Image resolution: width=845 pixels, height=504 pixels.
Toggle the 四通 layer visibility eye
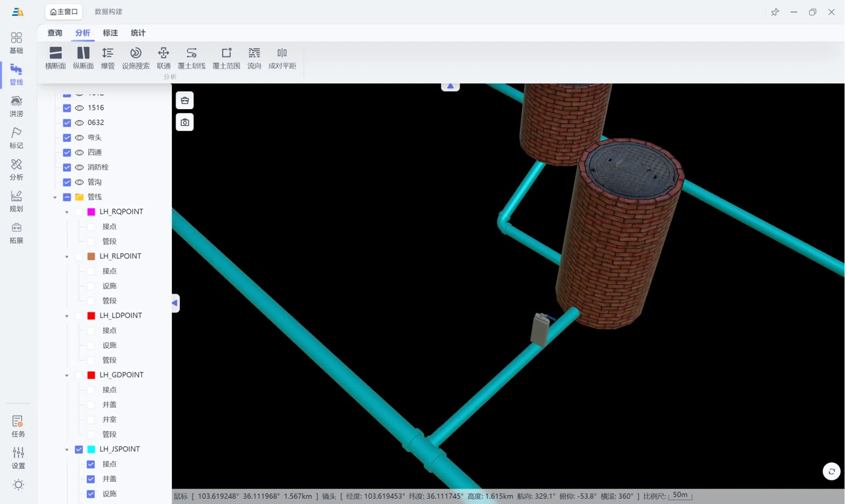tap(79, 153)
